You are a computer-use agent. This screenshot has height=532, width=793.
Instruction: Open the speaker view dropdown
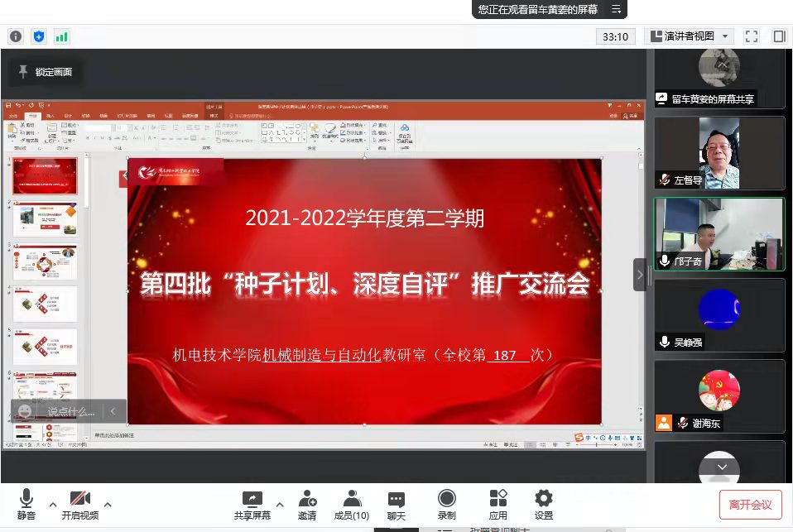tap(689, 36)
